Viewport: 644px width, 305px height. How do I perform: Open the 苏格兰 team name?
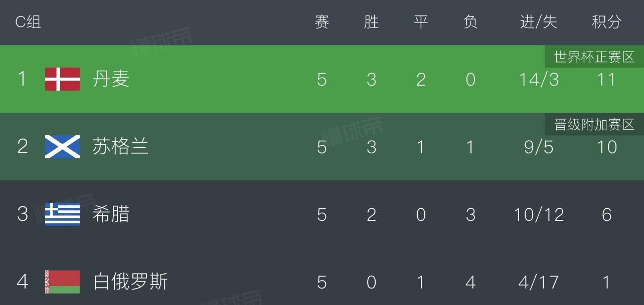pos(120,147)
